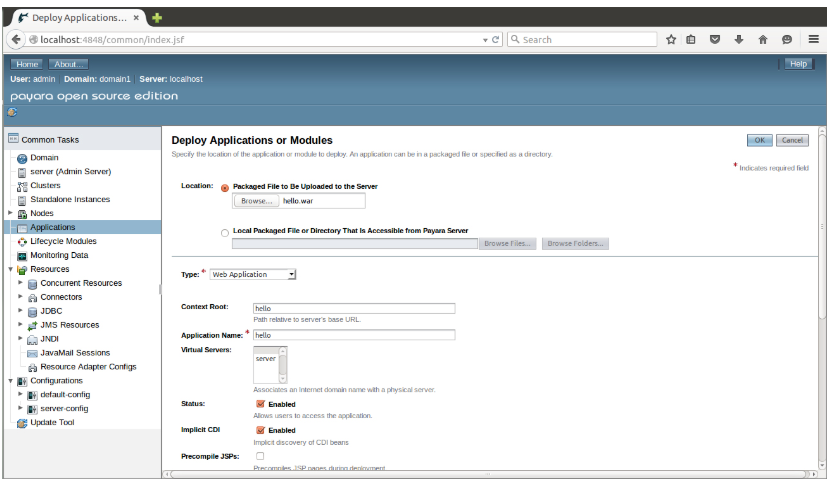Click the JavaMail Sessions envelope icon
Viewport: 828px width, 493px height.
click(x=32, y=353)
